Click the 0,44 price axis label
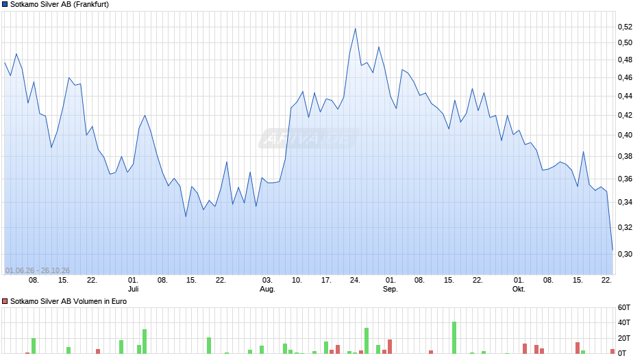 625,96
